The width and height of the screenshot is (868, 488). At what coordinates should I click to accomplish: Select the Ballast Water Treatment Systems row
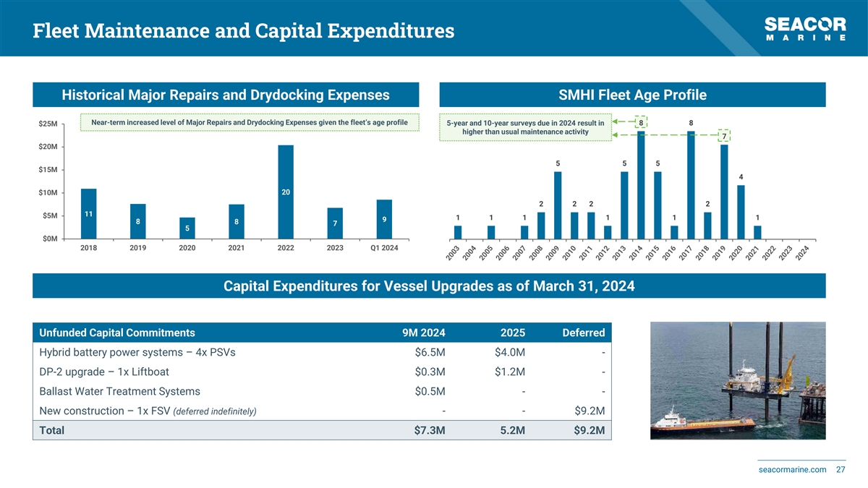click(119, 392)
